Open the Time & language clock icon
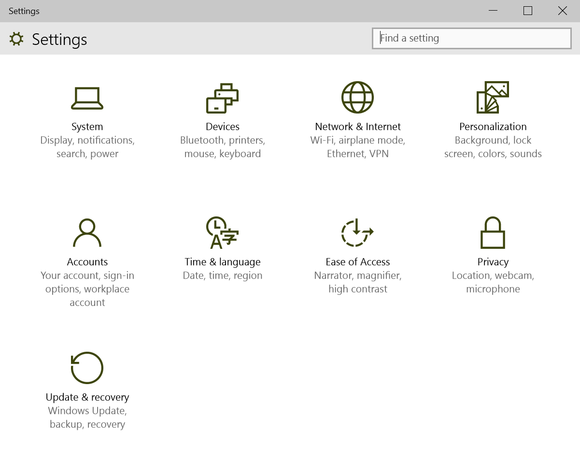The width and height of the screenshot is (580, 458). pos(222,233)
